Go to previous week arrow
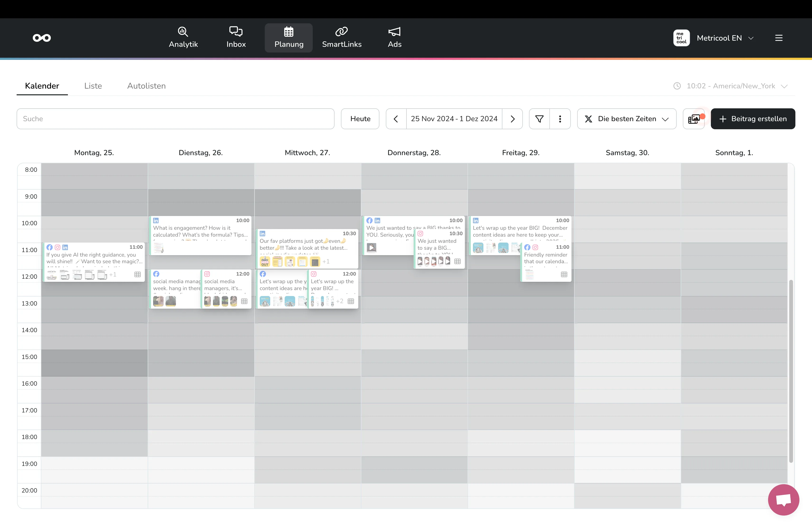812x526 pixels. coord(396,119)
